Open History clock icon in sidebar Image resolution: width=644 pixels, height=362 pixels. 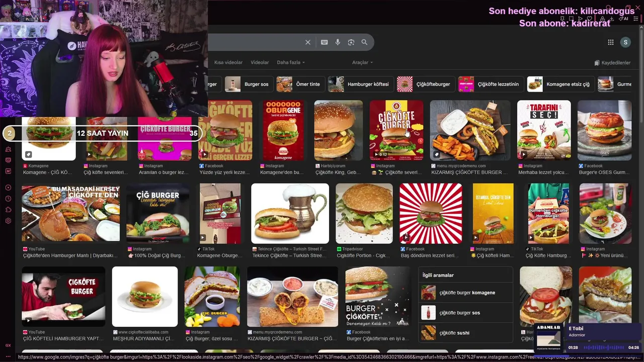coord(8,199)
